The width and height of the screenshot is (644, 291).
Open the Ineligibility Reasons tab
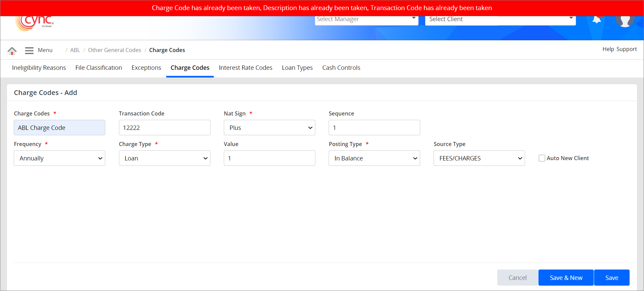[39, 68]
